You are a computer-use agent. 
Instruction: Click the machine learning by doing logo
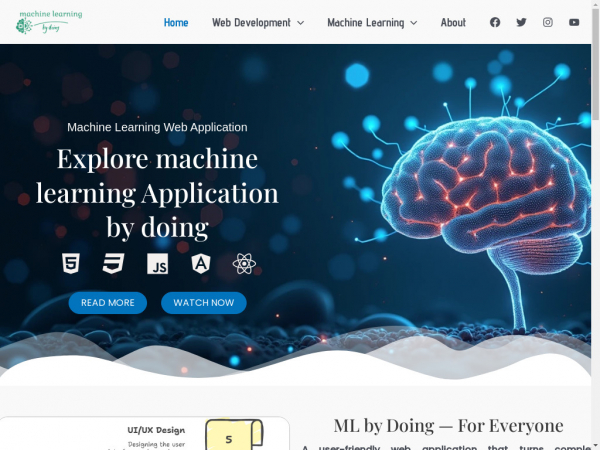pos(49,22)
